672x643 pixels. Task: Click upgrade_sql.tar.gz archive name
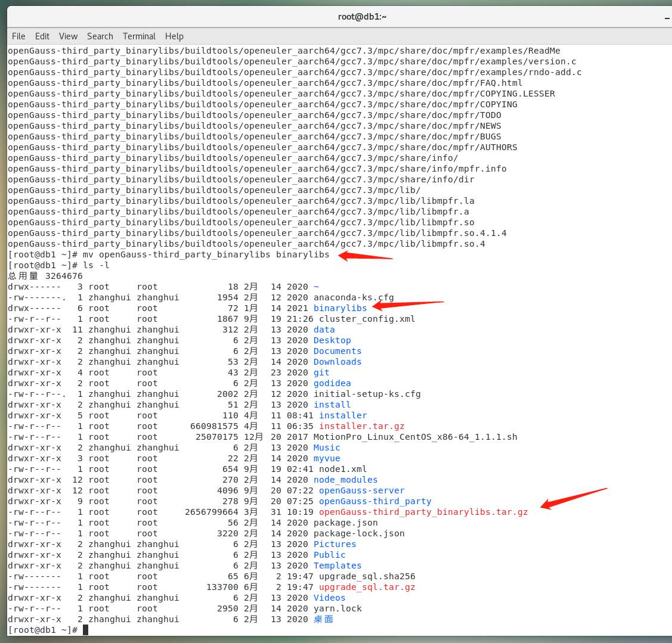point(367,587)
